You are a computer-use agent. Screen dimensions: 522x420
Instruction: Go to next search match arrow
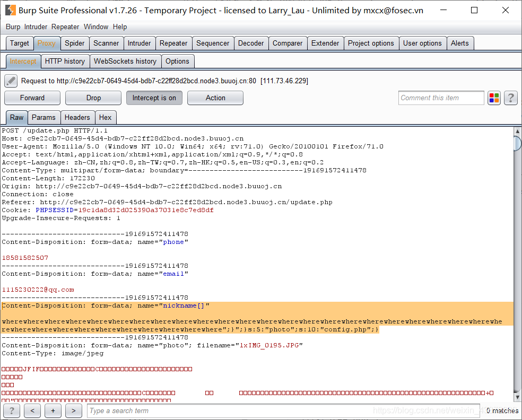[74, 410]
